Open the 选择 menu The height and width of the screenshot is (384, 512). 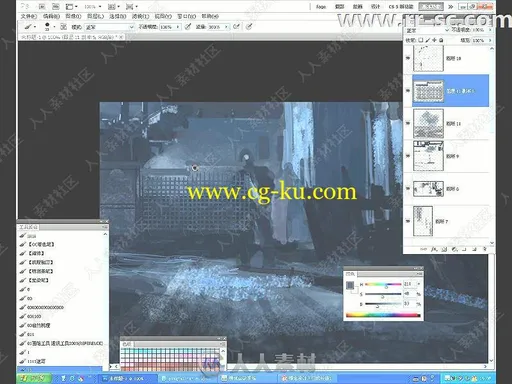point(118,16)
